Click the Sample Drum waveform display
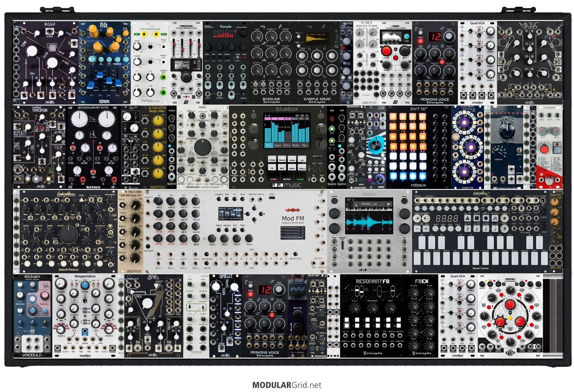Image resolution: width=574 pixels, height=392 pixels. 317,39
